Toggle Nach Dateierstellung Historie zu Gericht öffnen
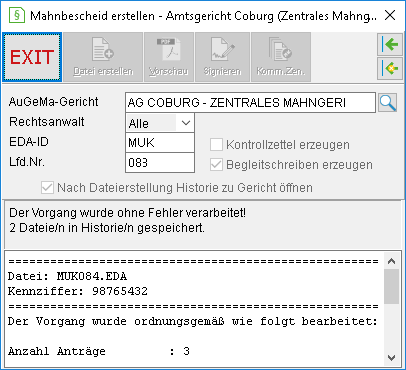This screenshot has height=370, width=406. 47,188
